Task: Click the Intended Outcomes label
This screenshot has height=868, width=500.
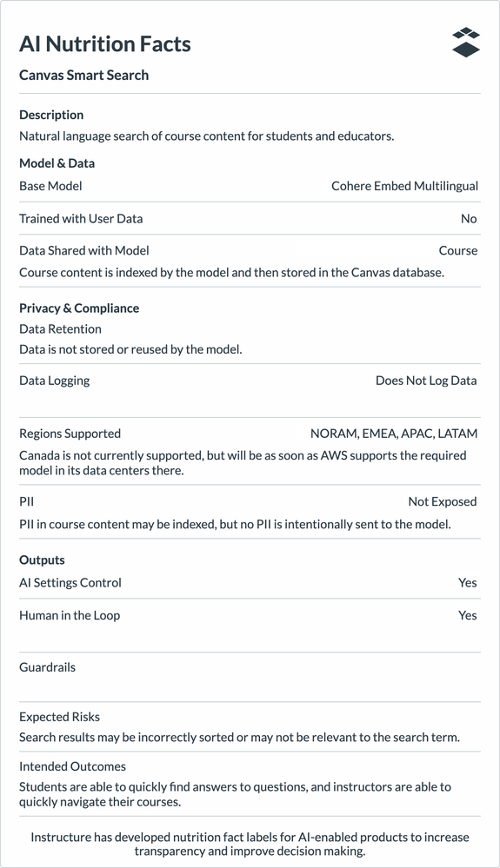Action: click(72, 766)
